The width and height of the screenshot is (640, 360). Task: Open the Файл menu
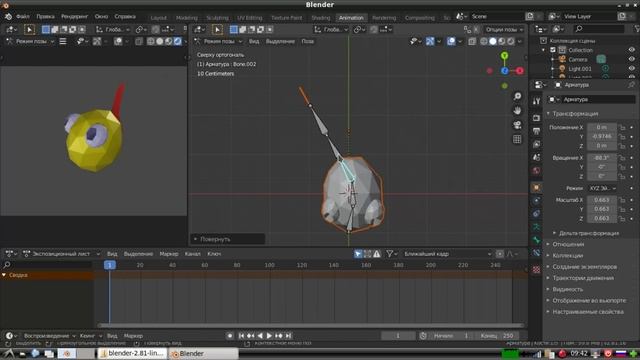click(23, 17)
